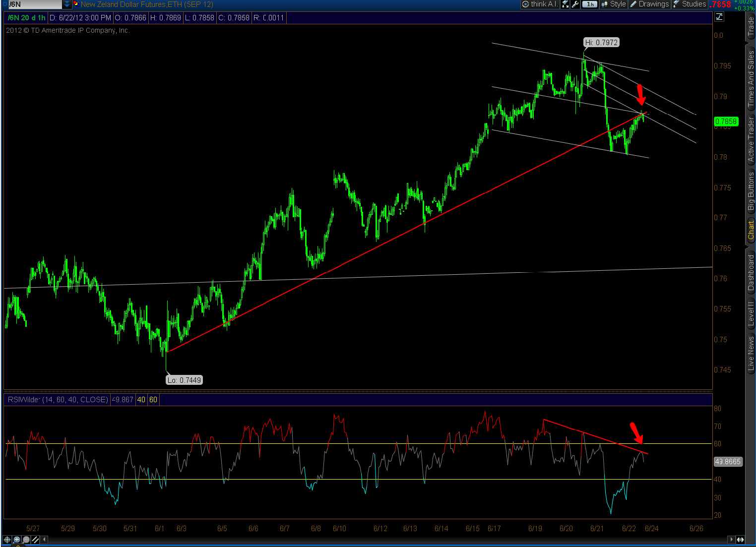Screen dimensions: 756x547
Task: Click the 43.8665 RSI axis value tag
Action: [727, 462]
